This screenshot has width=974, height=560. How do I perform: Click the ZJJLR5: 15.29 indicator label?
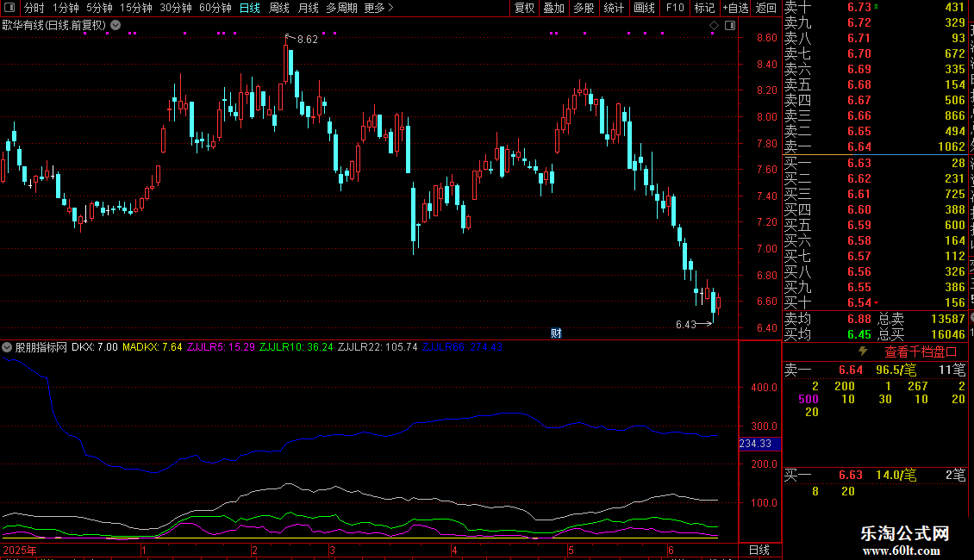(222, 347)
